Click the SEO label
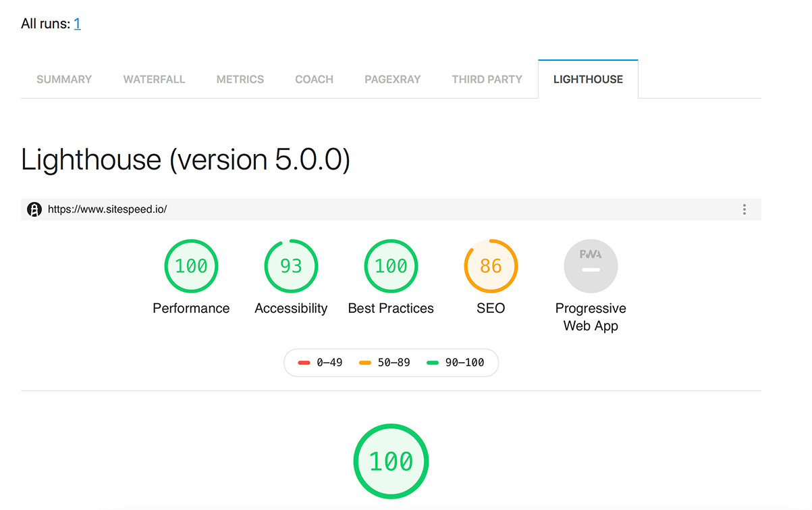Screen dimensions: 812x510 [x=491, y=309]
